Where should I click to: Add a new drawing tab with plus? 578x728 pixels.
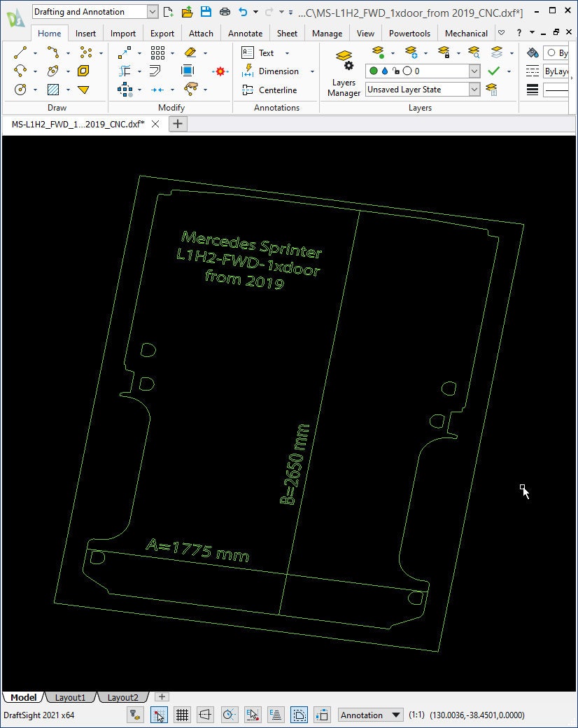click(x=178, y=124)
